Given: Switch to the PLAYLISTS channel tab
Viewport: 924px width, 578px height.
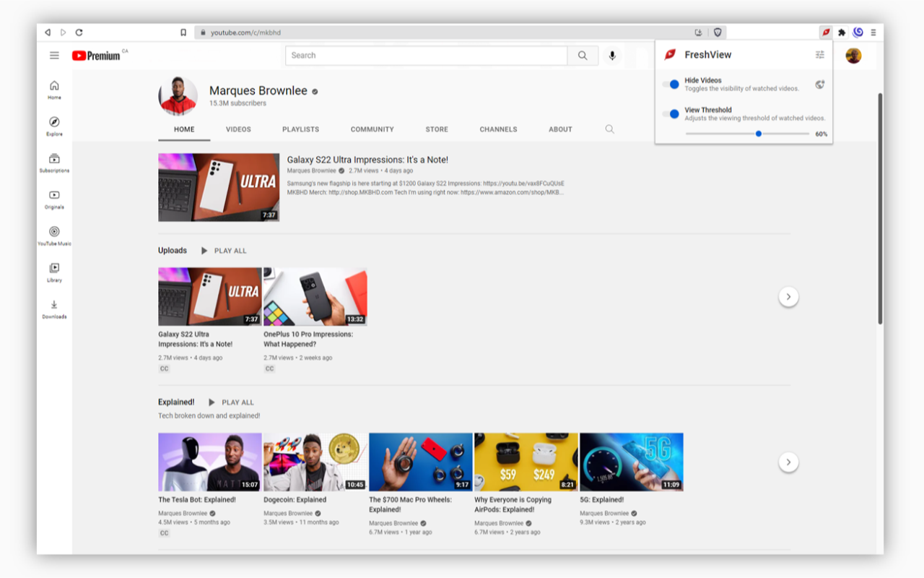Looking at the screenshot, I should [x=301, y=129].
